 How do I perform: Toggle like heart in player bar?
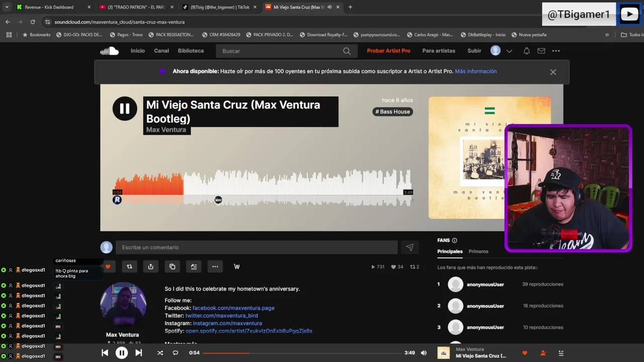click(x=525, y=353)
